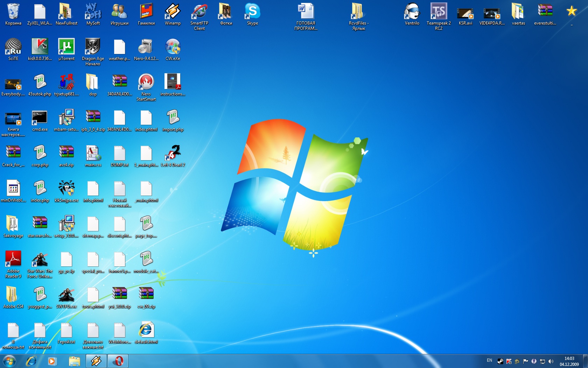Open Windows Explorer from the taskbar
The image size is (588, 368).
point(74,361)
